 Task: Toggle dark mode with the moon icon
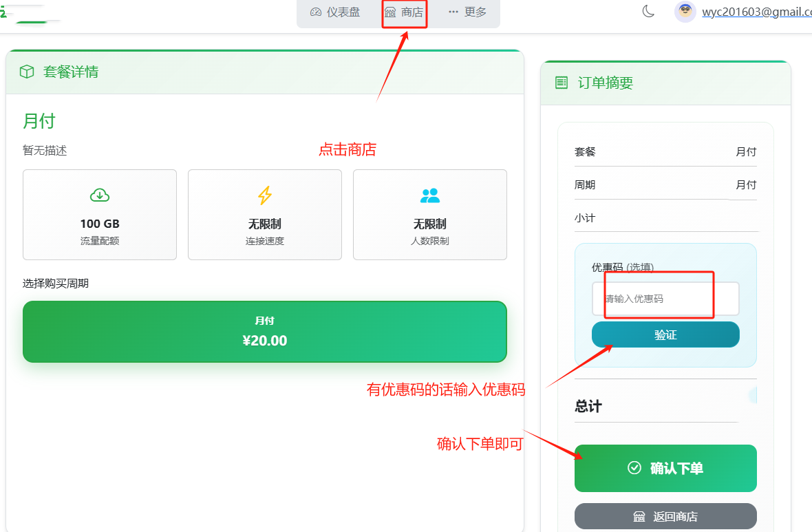[648, 11]
